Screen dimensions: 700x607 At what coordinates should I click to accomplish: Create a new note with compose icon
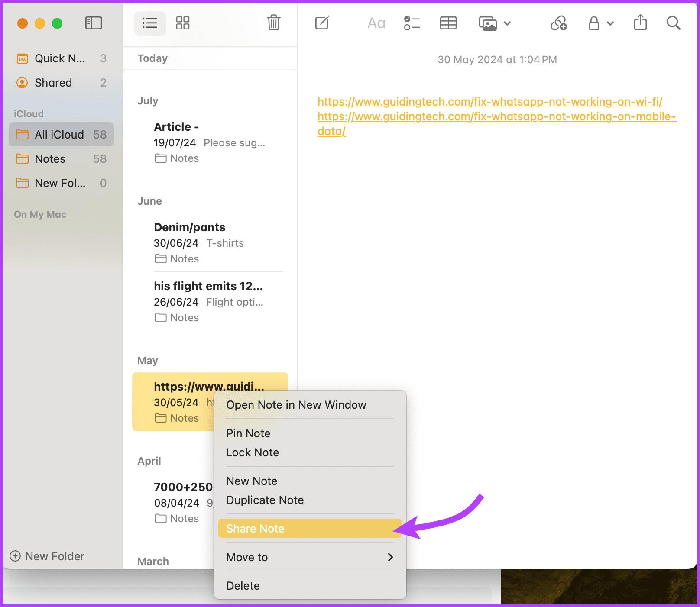[322, 23]
